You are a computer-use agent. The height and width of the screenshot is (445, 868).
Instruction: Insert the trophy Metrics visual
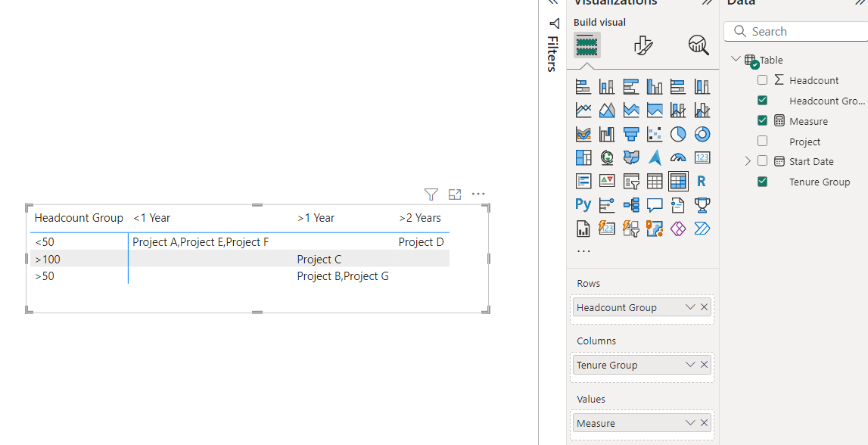(x=702, y=205)
